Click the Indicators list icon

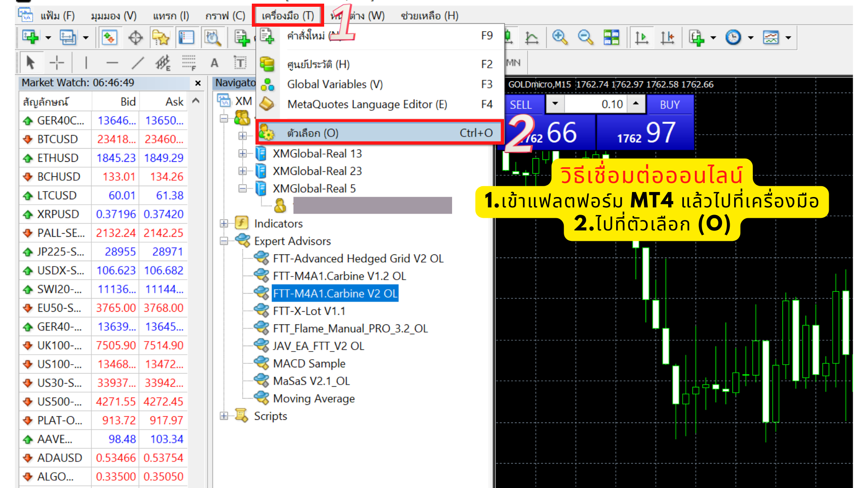pos(697,38)
